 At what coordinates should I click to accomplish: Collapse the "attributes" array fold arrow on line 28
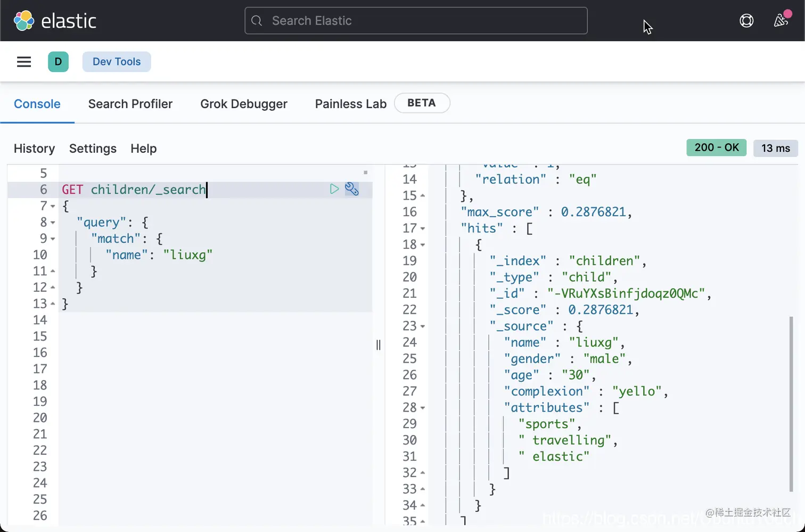[423, 408]
